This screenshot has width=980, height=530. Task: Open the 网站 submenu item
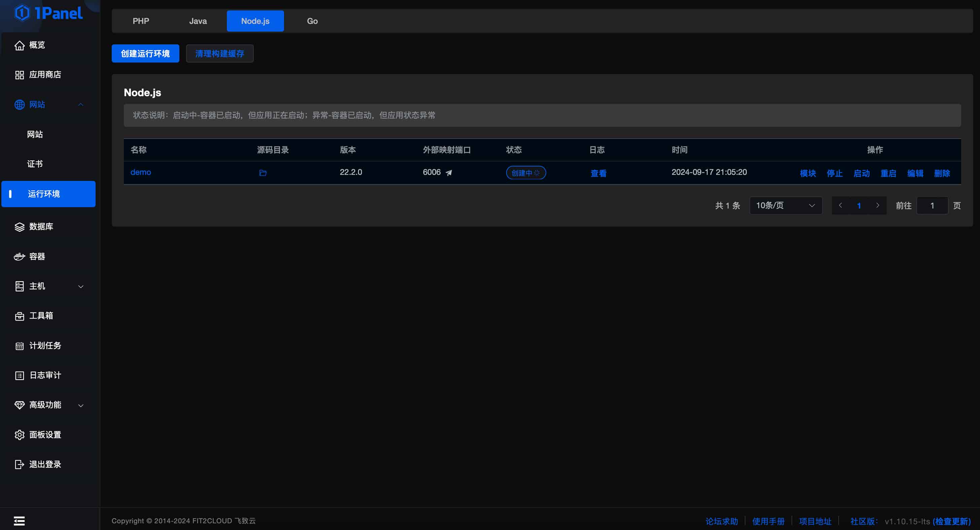pos(35,134)
